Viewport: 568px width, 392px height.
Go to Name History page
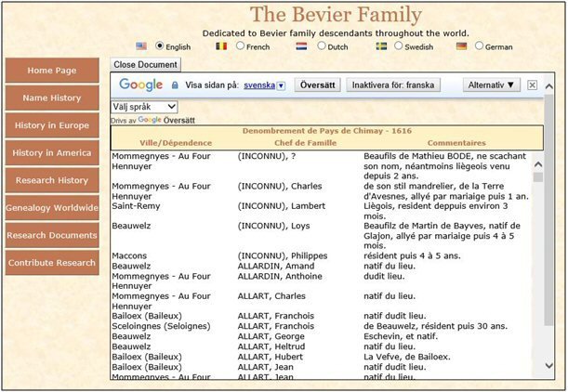tap(52, 98)
